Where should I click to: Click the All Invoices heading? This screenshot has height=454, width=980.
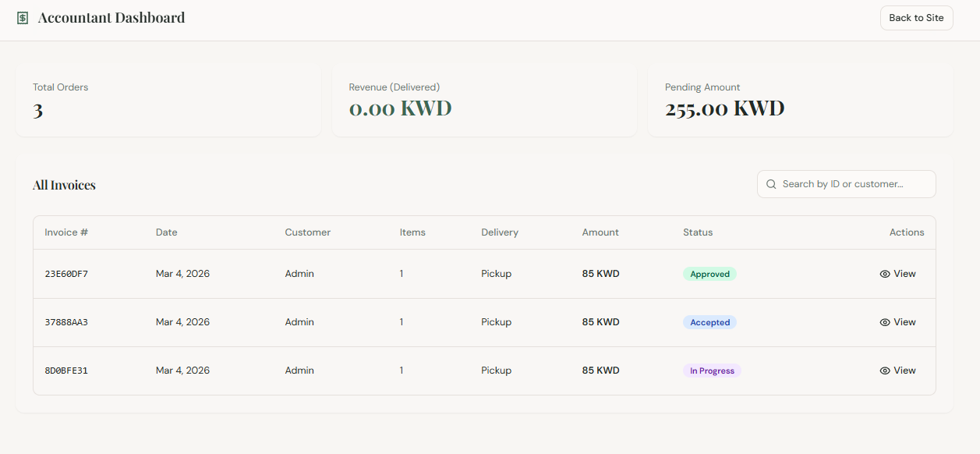pyautogui.click(x=64, y=185)
